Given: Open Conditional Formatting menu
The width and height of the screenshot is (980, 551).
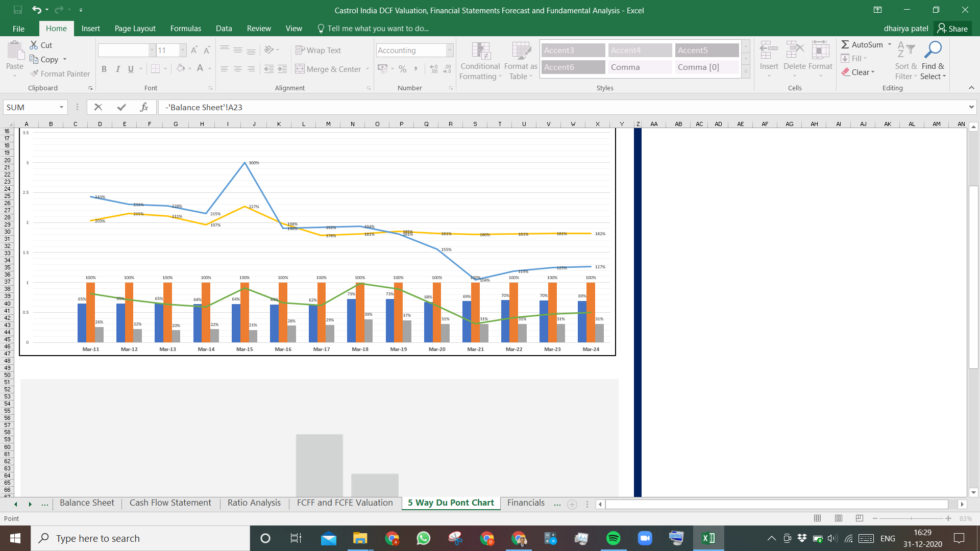Looking at the screenshot, I should tap(480, 61).
